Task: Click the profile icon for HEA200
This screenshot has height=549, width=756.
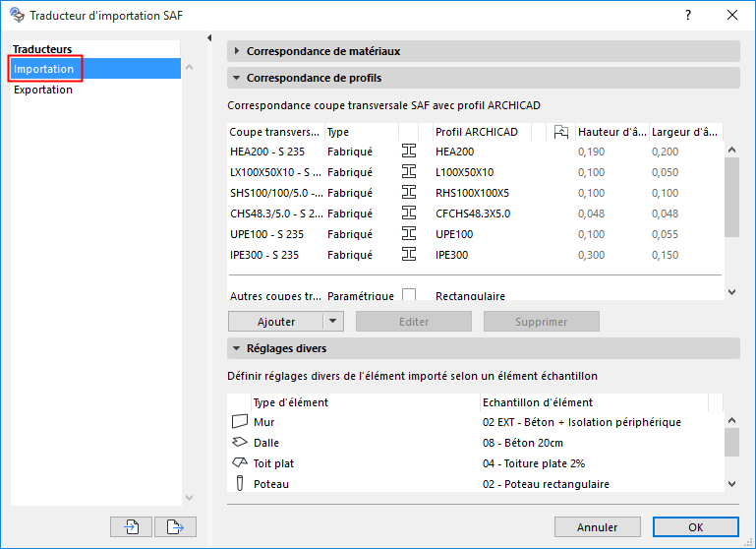Action: (410, 152)
